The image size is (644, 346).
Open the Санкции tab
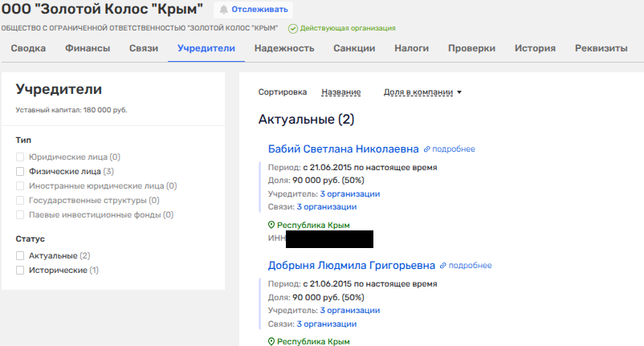click(x=354, y=48)
